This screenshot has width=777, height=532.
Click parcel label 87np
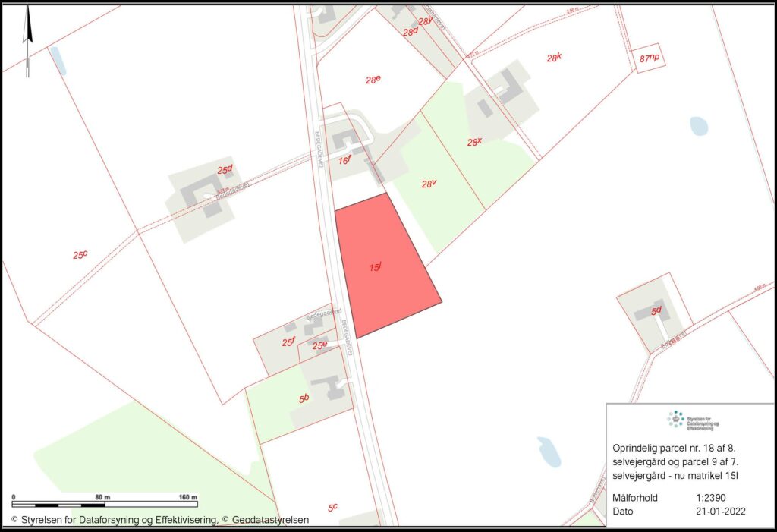click(x=650, y=58)
